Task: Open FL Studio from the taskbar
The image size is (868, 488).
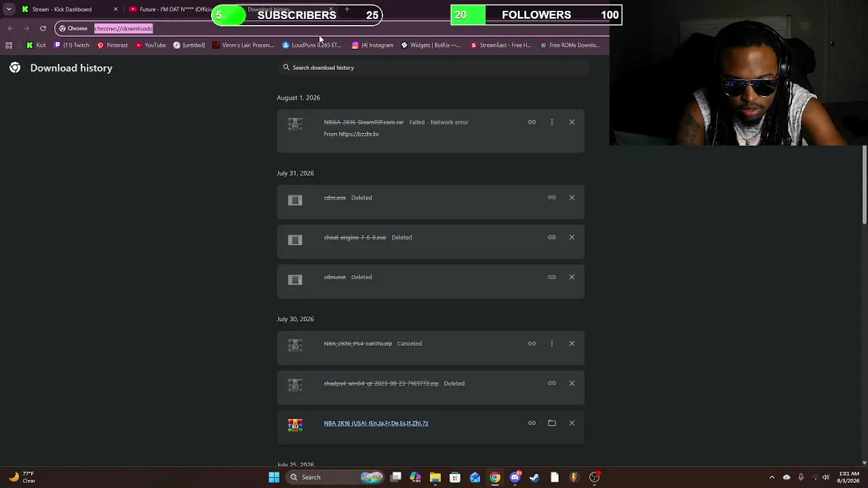Action: coord(574,477)
